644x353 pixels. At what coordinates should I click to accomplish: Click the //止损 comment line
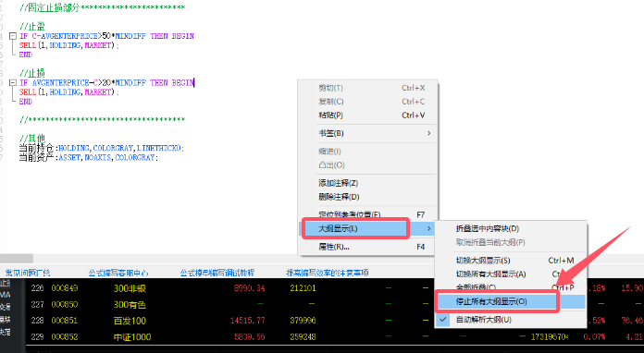tap(32, 73)
